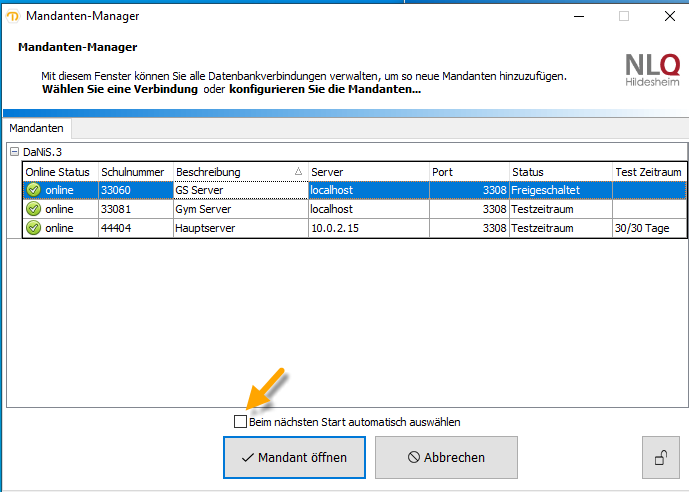Viewport: 689px width, 492px height.
Task: Click the NLQ Hildesheim logo
Action: click(x=655, y=72)
